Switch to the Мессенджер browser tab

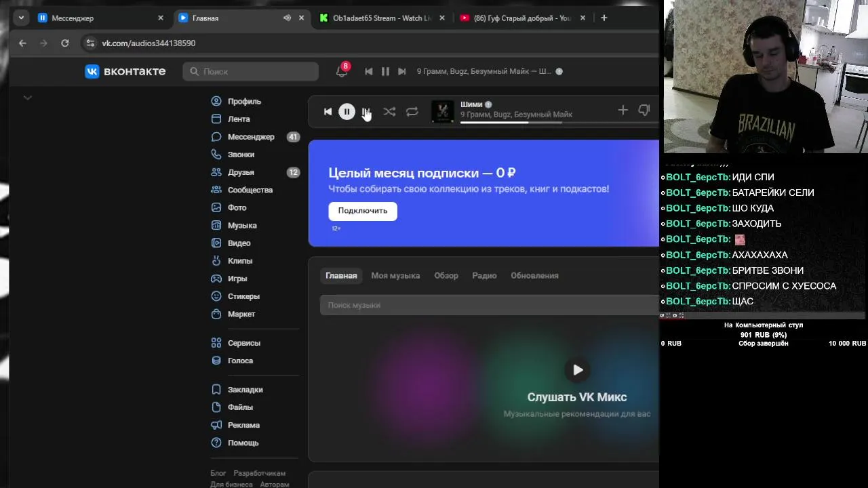[x=100, y=18]
